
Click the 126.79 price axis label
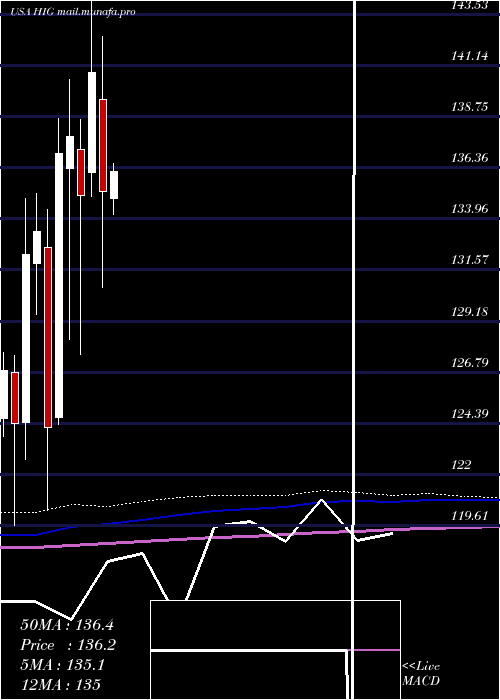[470, 362]
